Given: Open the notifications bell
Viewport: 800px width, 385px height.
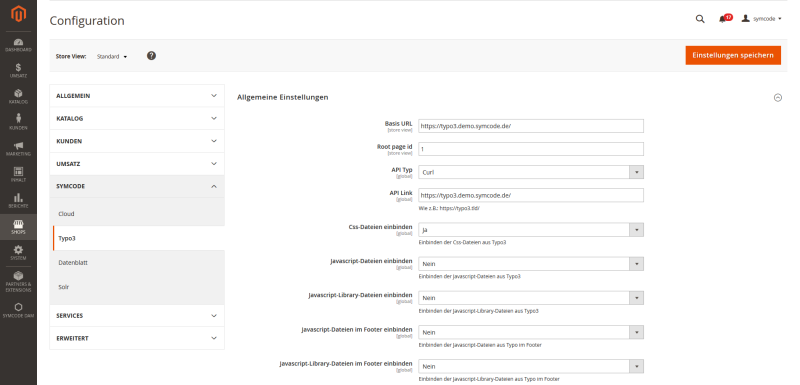Looking at the screenshot, I should coord(723,19).
